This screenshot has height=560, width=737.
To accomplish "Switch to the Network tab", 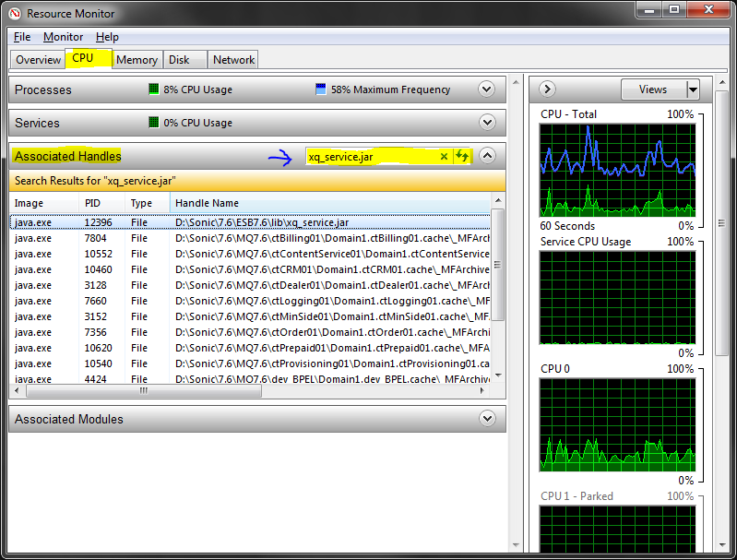I will pyautogui.click(x=233, y=59).
